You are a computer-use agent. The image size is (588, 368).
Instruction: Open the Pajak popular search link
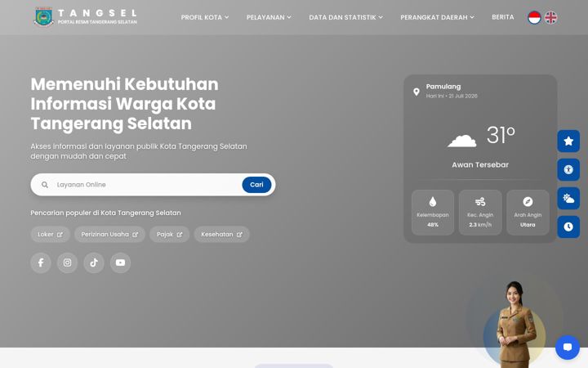170,235
